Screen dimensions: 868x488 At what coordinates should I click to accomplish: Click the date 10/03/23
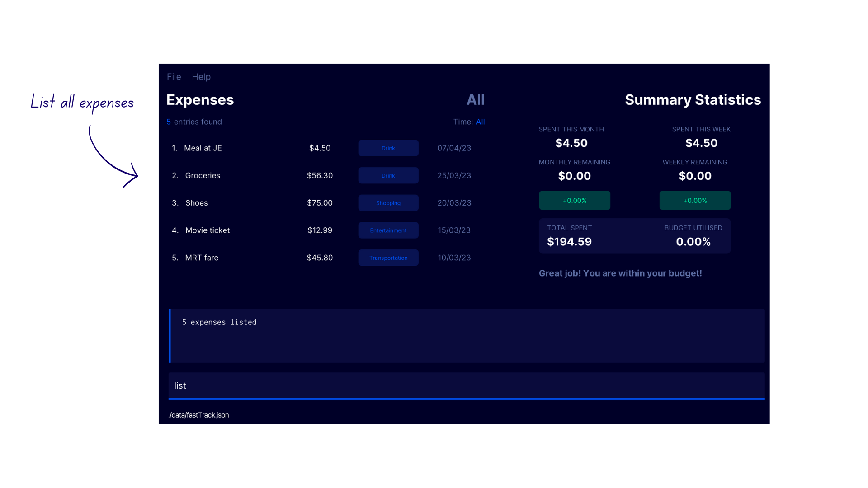pyautogui.click(x=454, y=258)
